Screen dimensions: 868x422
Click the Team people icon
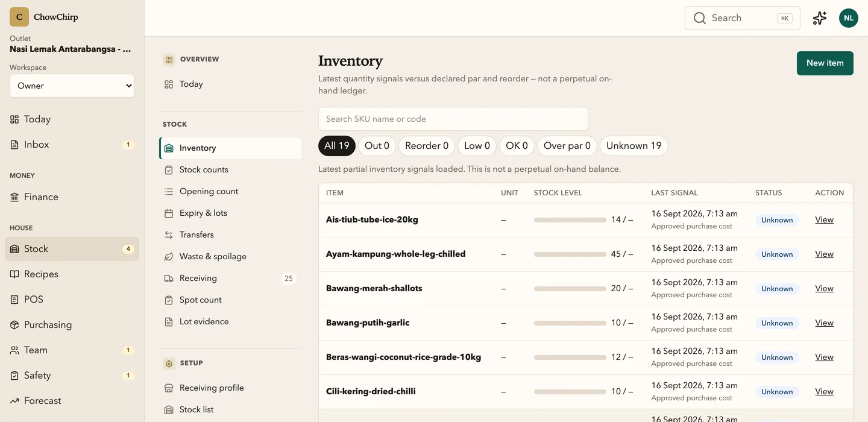14,350
